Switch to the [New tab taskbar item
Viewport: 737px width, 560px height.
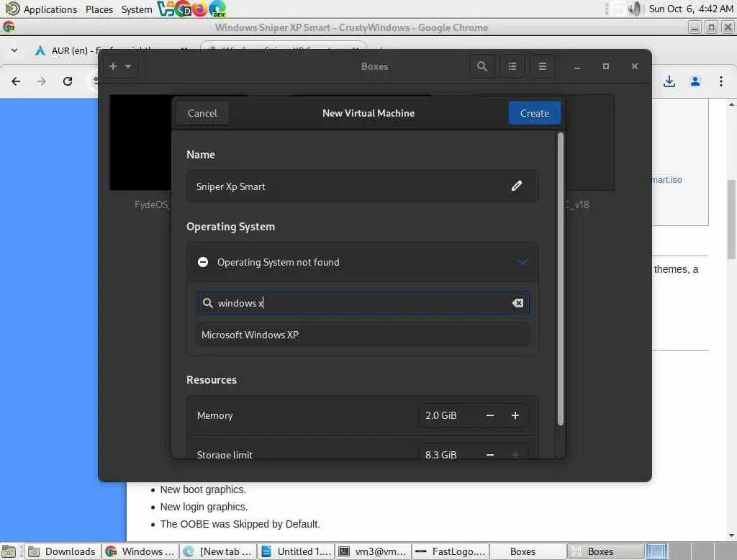[219, 551]
